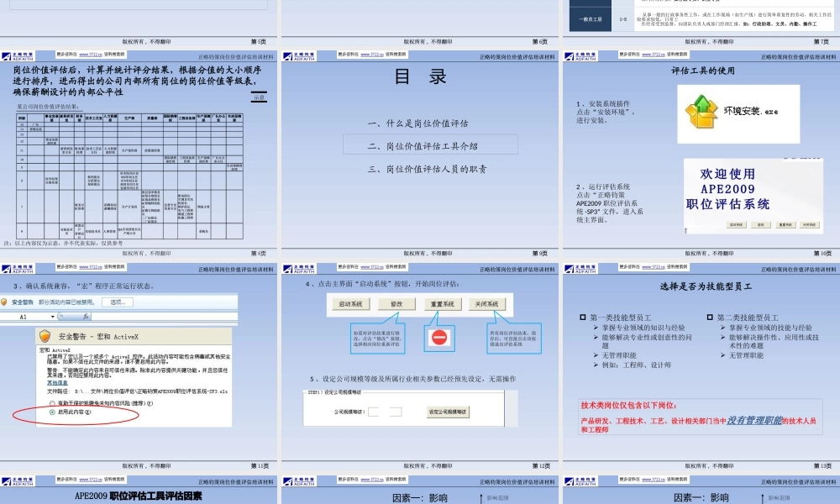Click the red no-entry icon under 重置系统
The width and height of the screenshot is (840, 504).
[x=439, y=338]
